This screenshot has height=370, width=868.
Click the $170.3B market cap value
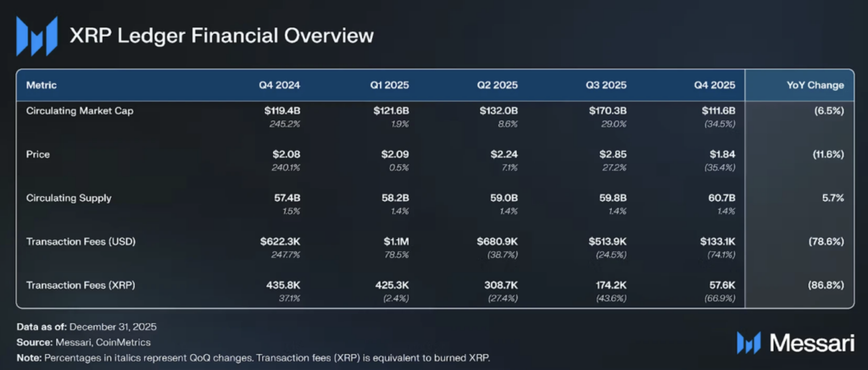pyautogui.click(x=608, y=110)
